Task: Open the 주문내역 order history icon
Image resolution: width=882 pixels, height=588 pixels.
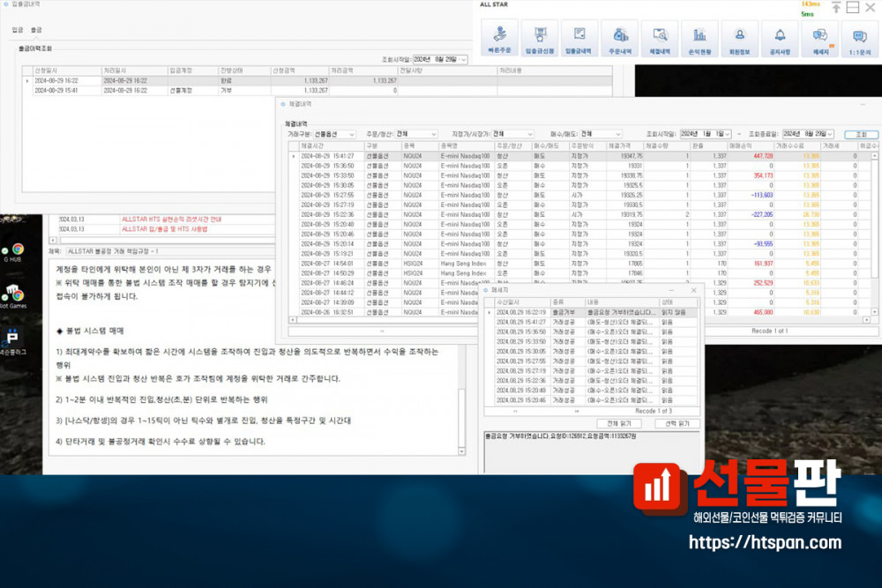Action: click(619, 41)
